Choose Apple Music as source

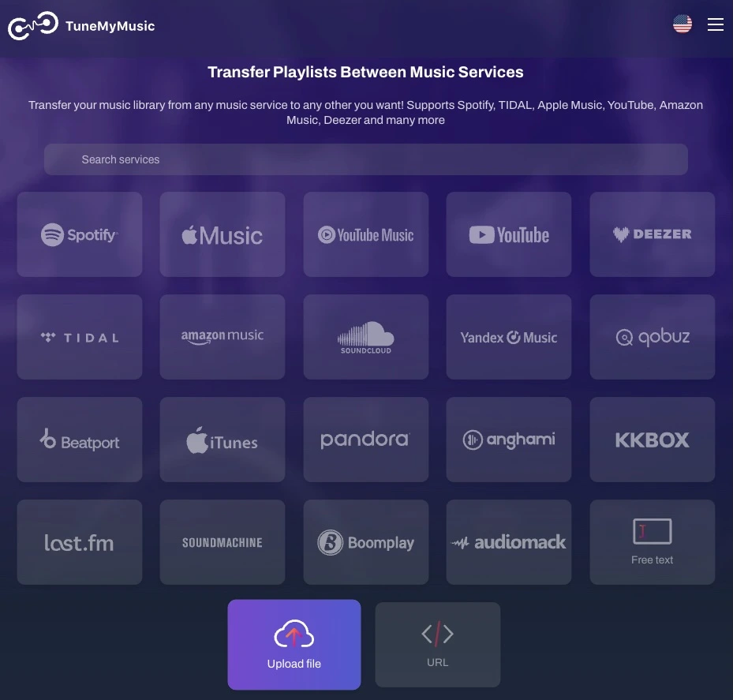[223, 234]
